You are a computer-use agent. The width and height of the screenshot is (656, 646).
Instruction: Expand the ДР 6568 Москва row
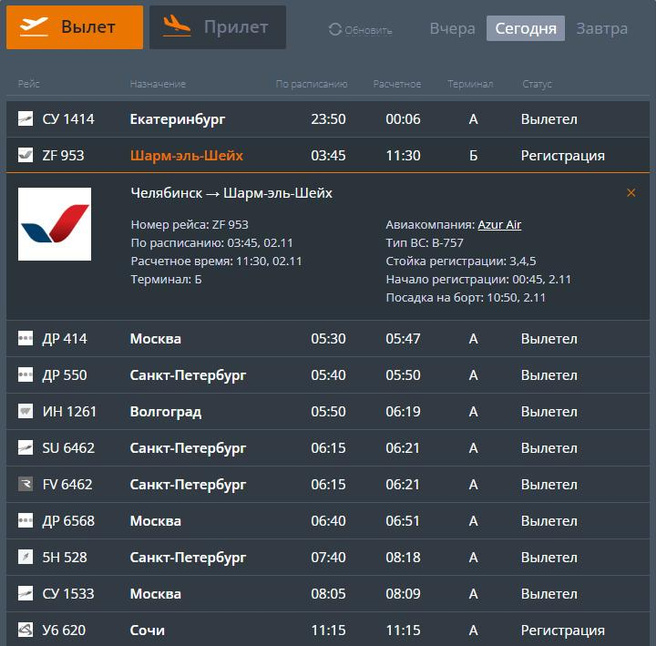328,520
